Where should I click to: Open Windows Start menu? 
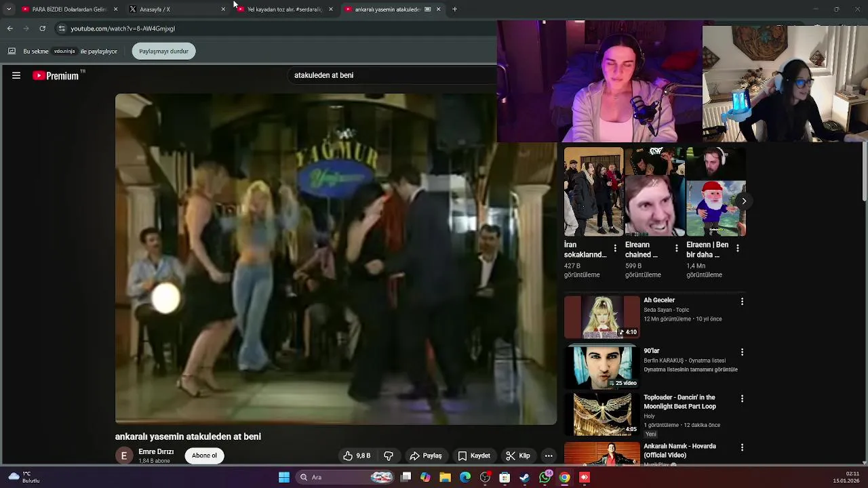point(284,477)
